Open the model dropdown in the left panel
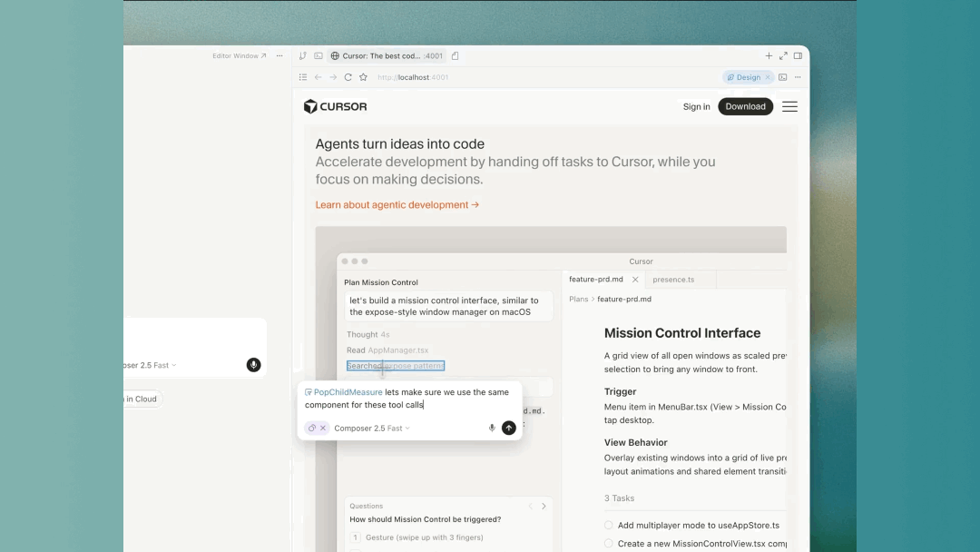Image resolution: width=980 pixels, height=552 pixels. pos(150,365)
